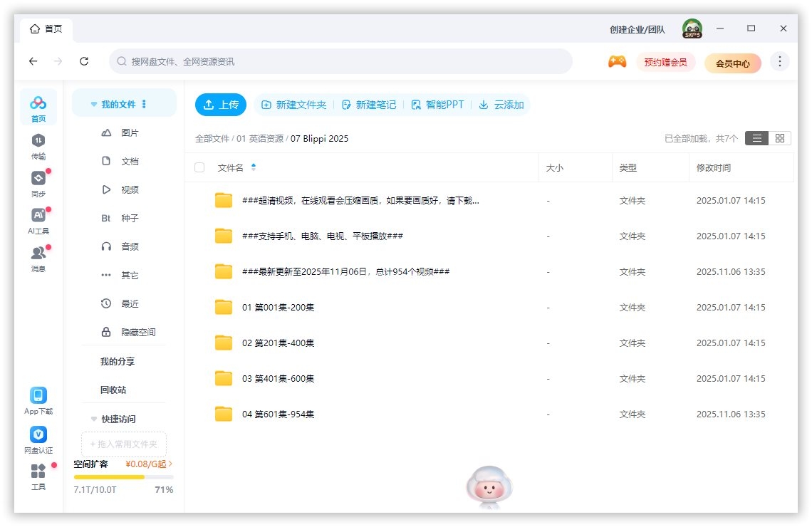Tick the select-all files checkbox
Viewport: 812px width, 527px height.
click(199, 167)
